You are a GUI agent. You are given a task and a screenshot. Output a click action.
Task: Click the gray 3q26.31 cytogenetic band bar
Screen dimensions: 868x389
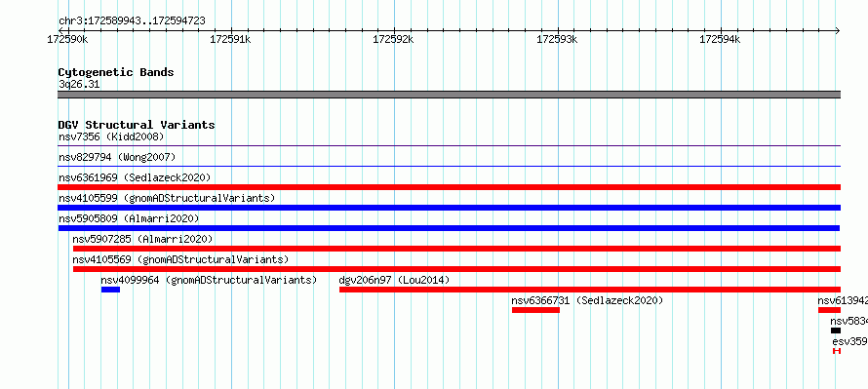449,95
